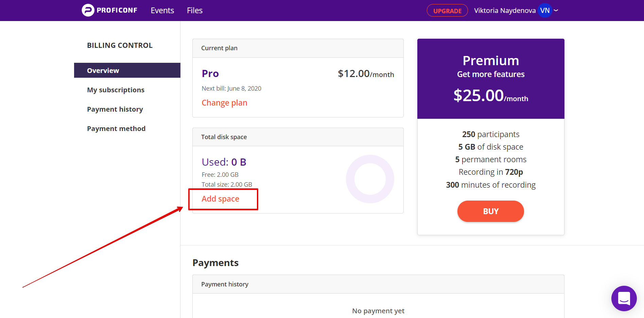Image resolution: width=644 pixels, height=318 pixels.
Task: Open the Files menu
Action: pyautogui.click(x=195, y=11)
